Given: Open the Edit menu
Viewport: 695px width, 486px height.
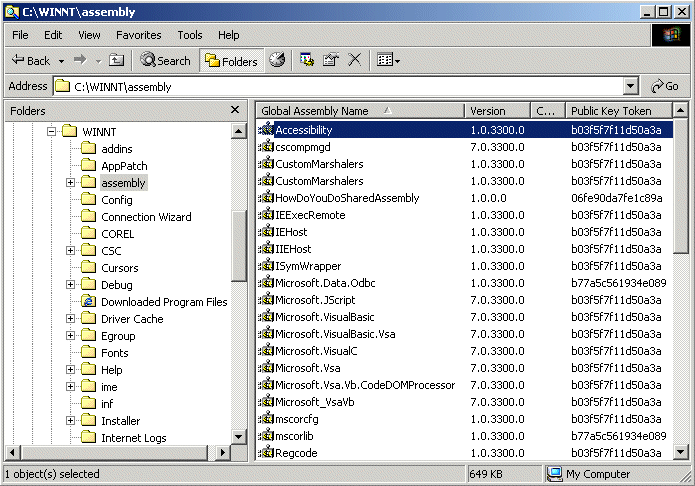Looking at the screenshot, I should point(53,35).
